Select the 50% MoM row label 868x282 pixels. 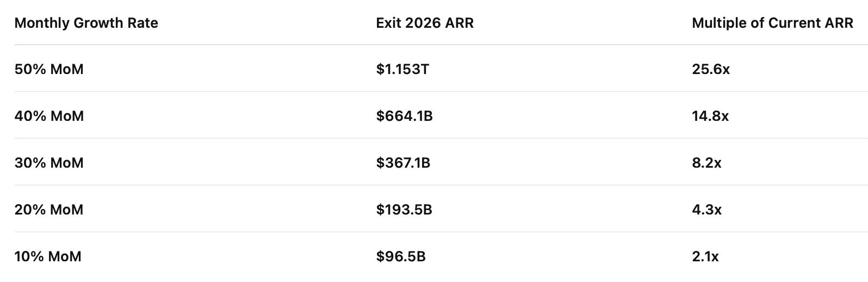coord(49,69)
